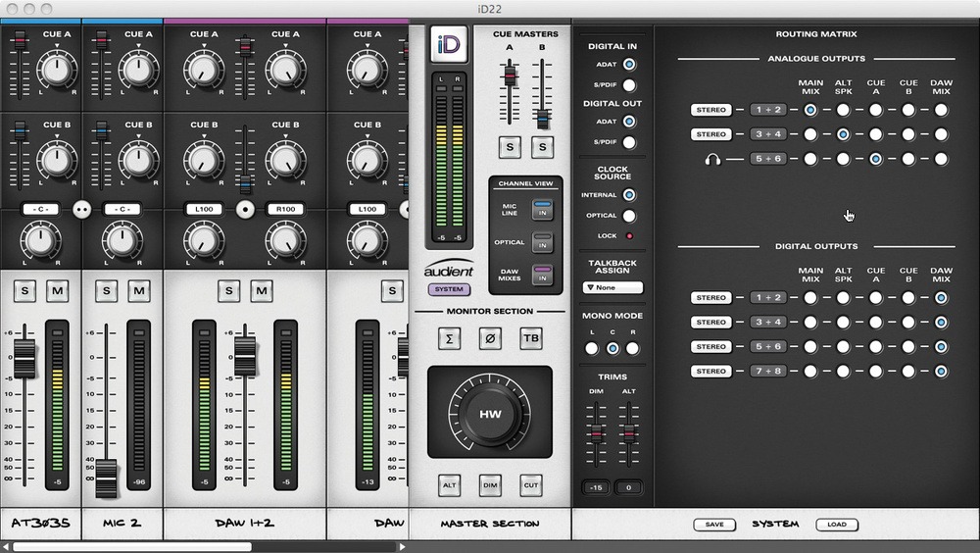Select R in Mono Mode
980x553 pixels.
(632, 348)
